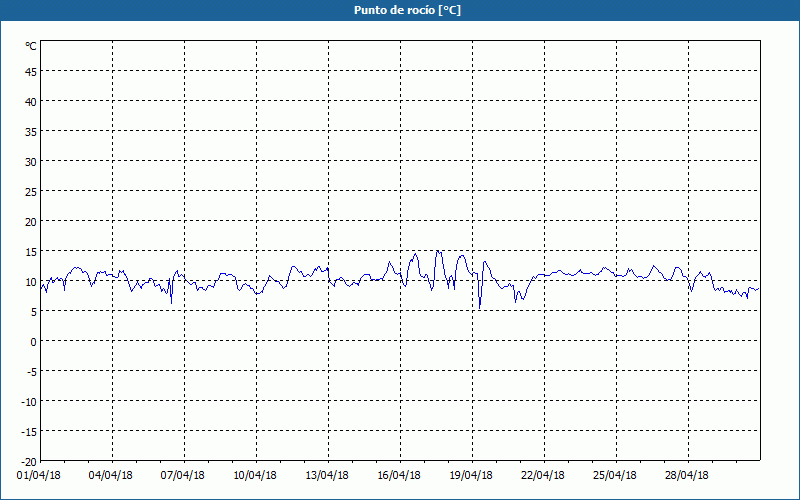Click the y-axis value 5 above 0
This screenshot has width=800, height=500.
coord(34,312)
